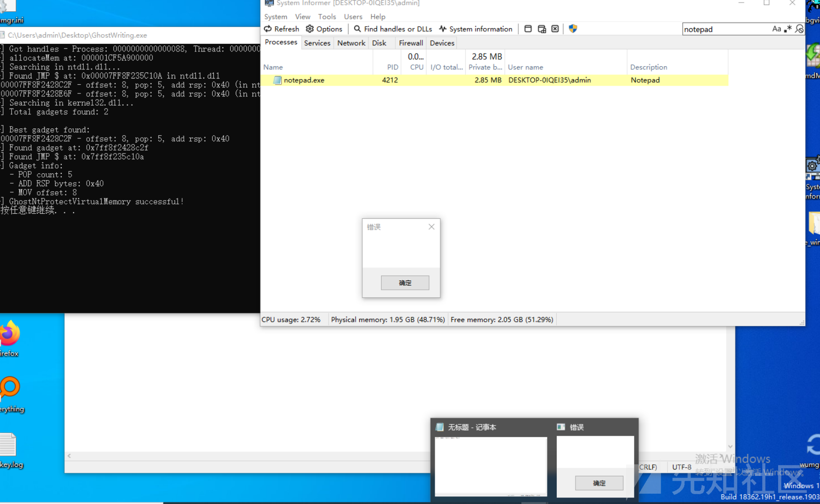Click the key.log file desktop icon
The width and height of the screenshot is (820, 504).
pyautogui.click(x=10, y=450)
